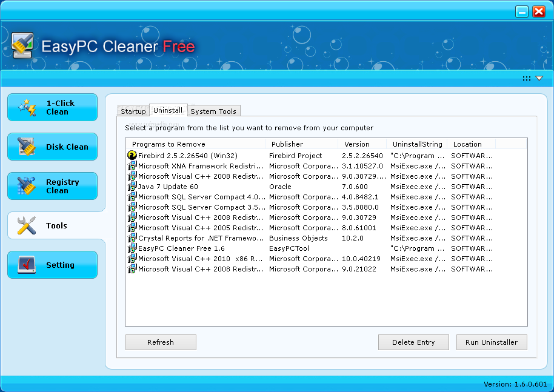Open the dropdown triangle menu in header bar

[539, 78]
